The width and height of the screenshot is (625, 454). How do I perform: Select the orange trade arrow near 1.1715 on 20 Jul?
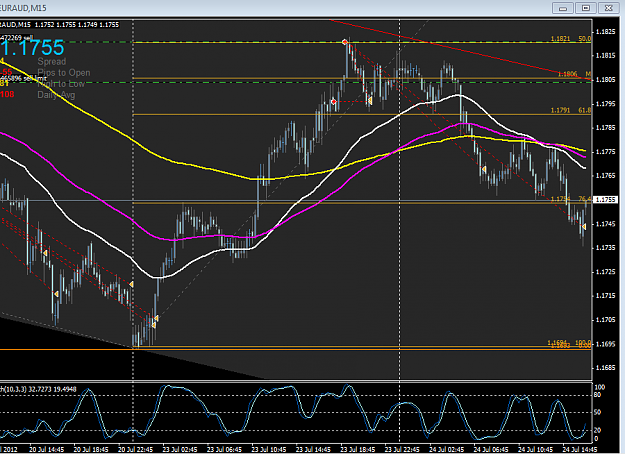[x=56, y=294]
